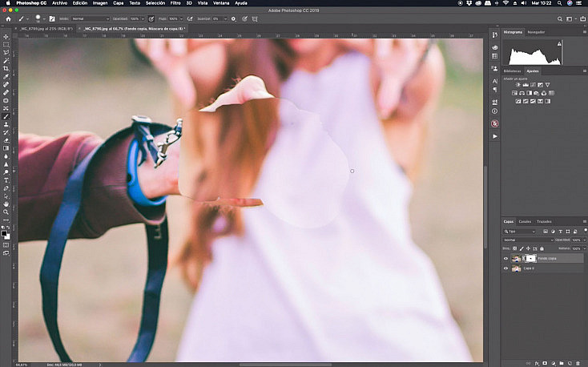Viewport: 588px width, 367px height.
Task: Open the Opacidad dropdown in options bar
Action: (x=143, y=18)
